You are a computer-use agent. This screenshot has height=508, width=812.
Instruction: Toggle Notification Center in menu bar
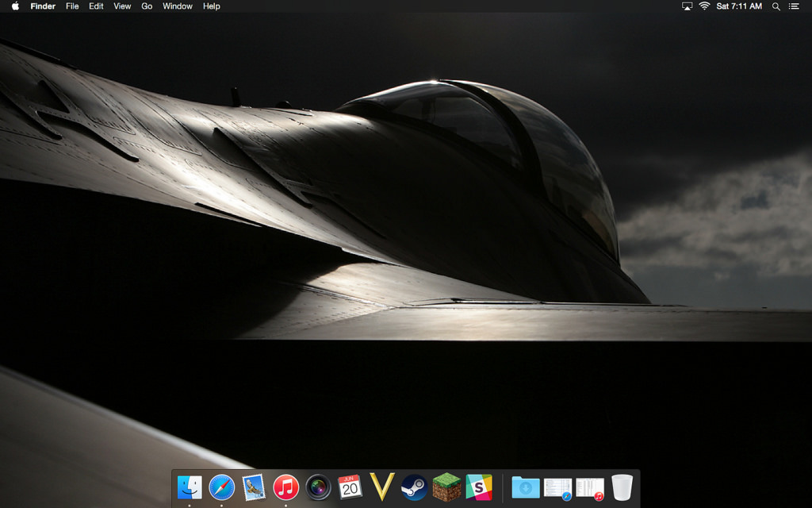[x=794, y=6]
